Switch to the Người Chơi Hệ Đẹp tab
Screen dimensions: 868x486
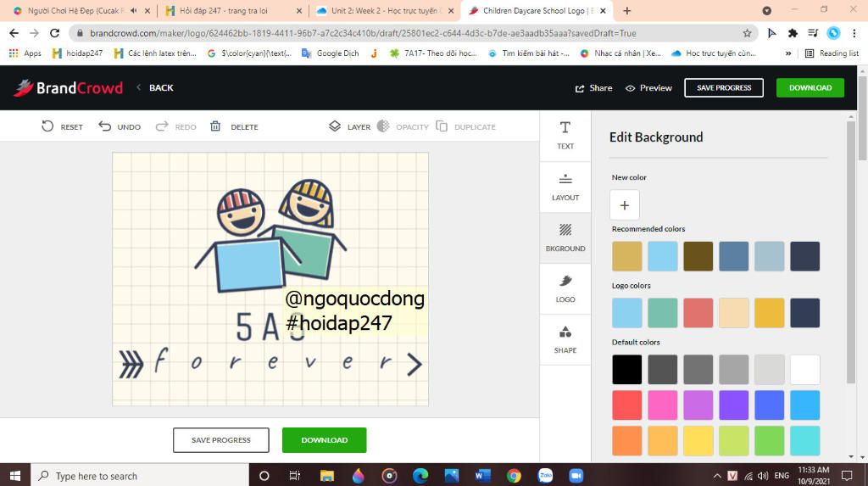coord(81,10)
